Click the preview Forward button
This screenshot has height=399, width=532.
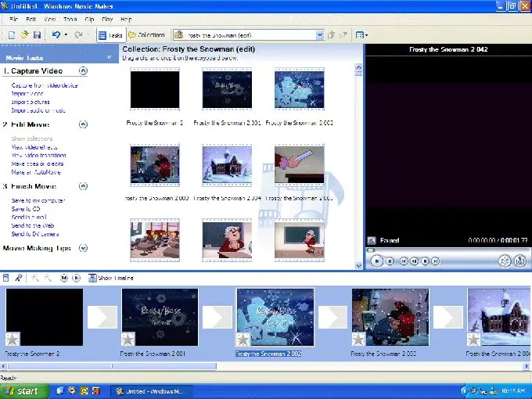coord(436,261)
